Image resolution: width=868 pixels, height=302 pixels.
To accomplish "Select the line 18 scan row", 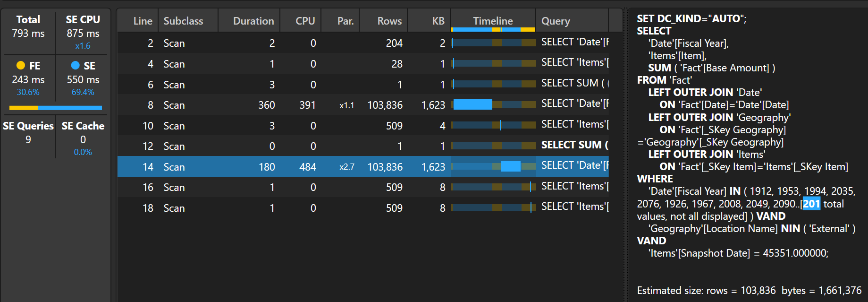I will click(x=283, y=208).
